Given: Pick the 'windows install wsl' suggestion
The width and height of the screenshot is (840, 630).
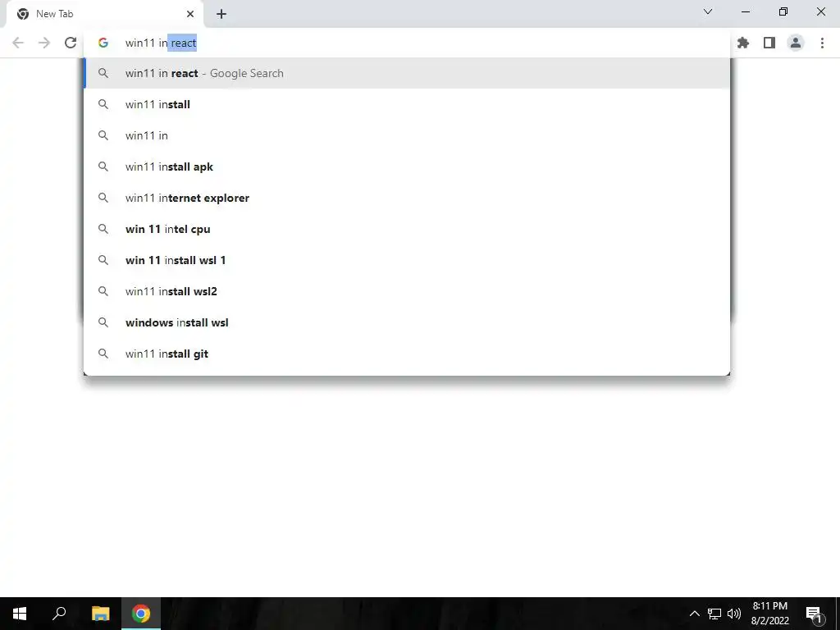Looking at the screenshot, I should coord(407,322).
